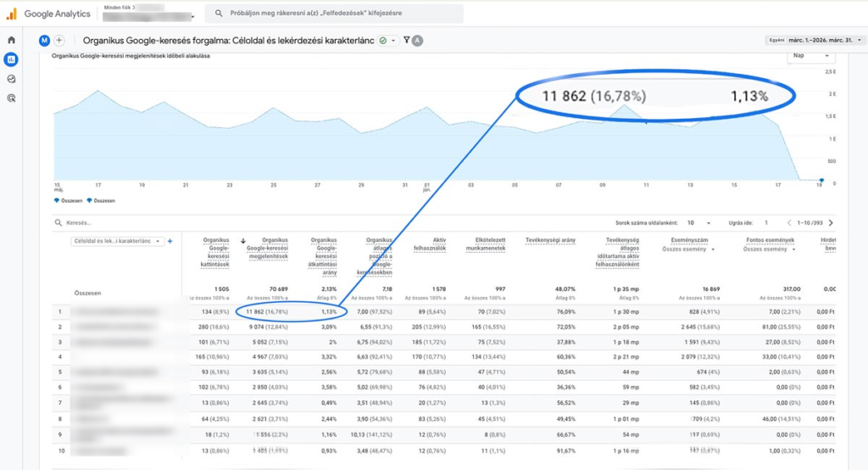This screenshot has height=470, width=868.
Task: Click total engagement rate 48,07%
Action: tap(565, 288)
